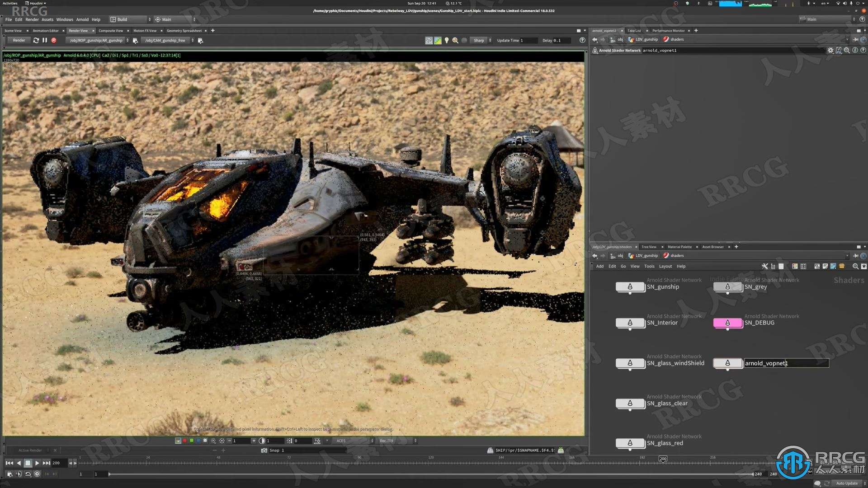Open the camera /obj/CAM_gunship_free dropdown
This screenshot has width=868, height=488.
coord(168,40)
